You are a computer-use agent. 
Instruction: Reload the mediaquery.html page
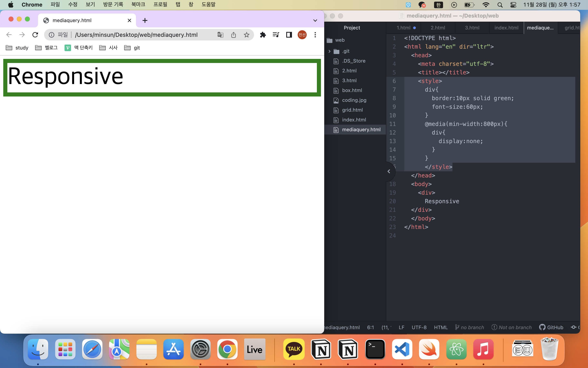pyautogui.click(x=35, y=35)
